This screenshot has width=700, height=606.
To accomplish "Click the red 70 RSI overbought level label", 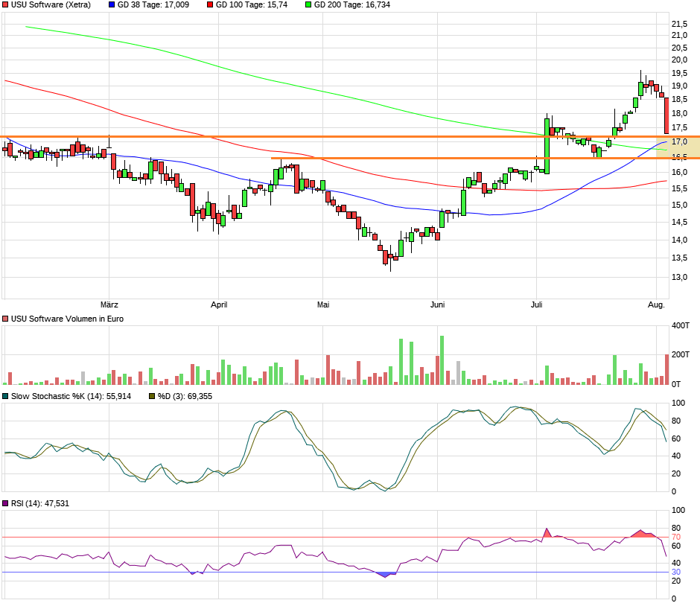I will (676, 537).
